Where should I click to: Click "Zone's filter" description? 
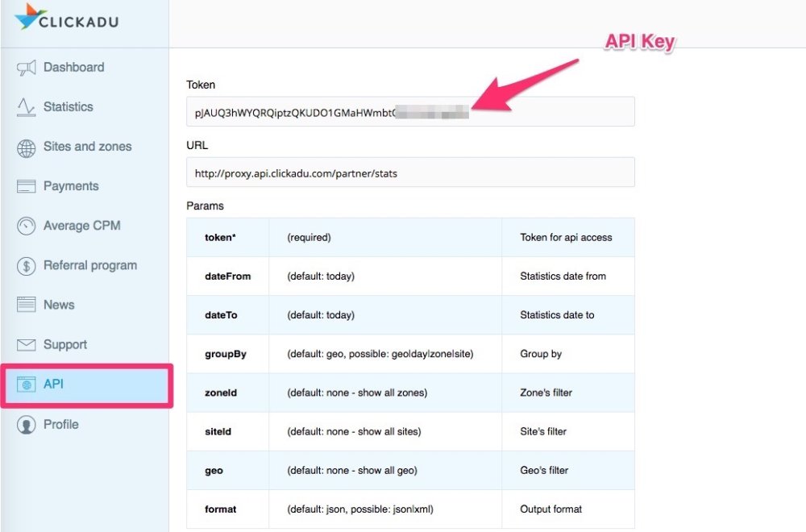tap(546, 393)
